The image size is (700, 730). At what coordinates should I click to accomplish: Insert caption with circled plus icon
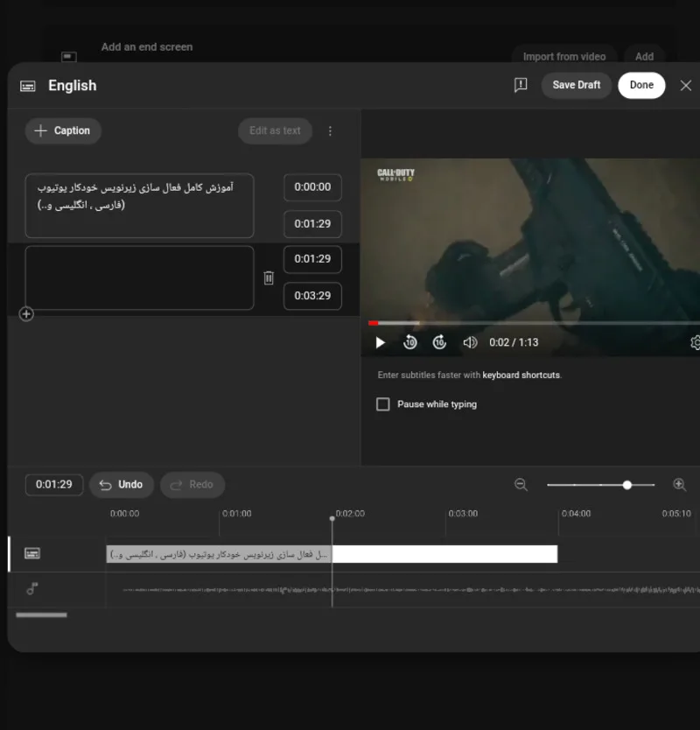[26, 314]
